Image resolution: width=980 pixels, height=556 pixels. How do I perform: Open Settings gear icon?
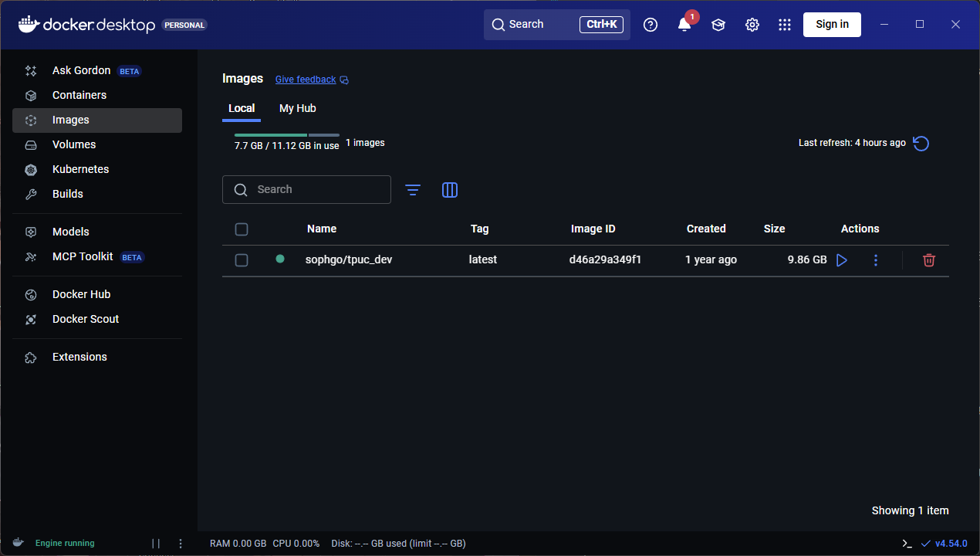click(752, 25)
